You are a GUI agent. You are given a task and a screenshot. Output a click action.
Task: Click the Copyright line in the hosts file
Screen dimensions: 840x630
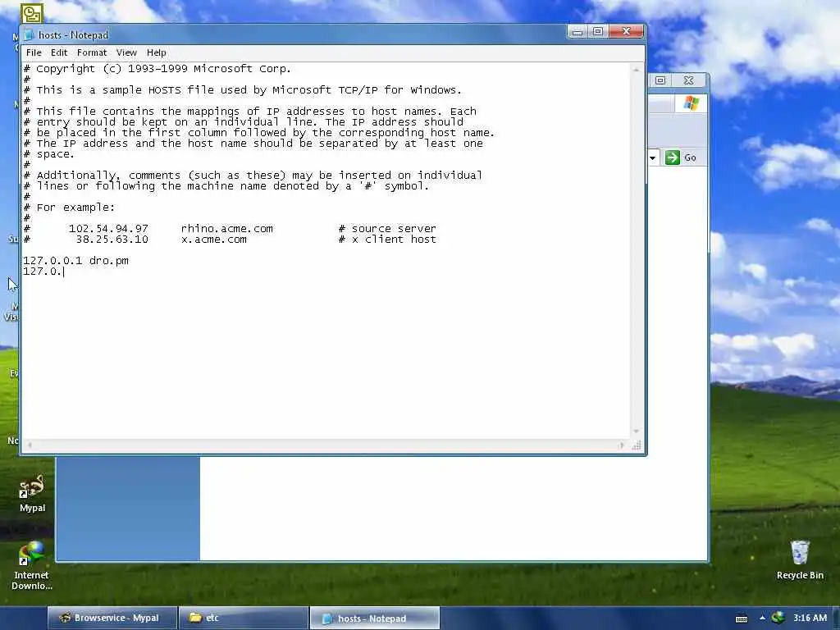coord(157,69)
